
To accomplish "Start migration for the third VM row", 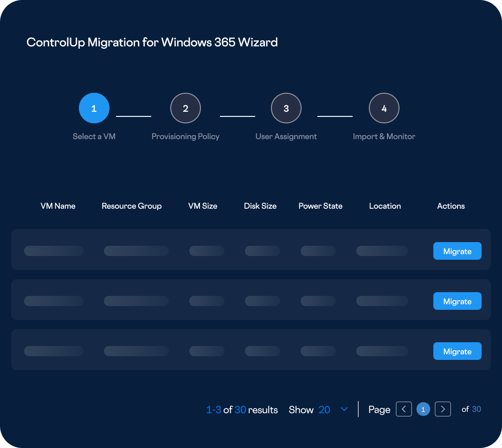I will tap(457, 351).
